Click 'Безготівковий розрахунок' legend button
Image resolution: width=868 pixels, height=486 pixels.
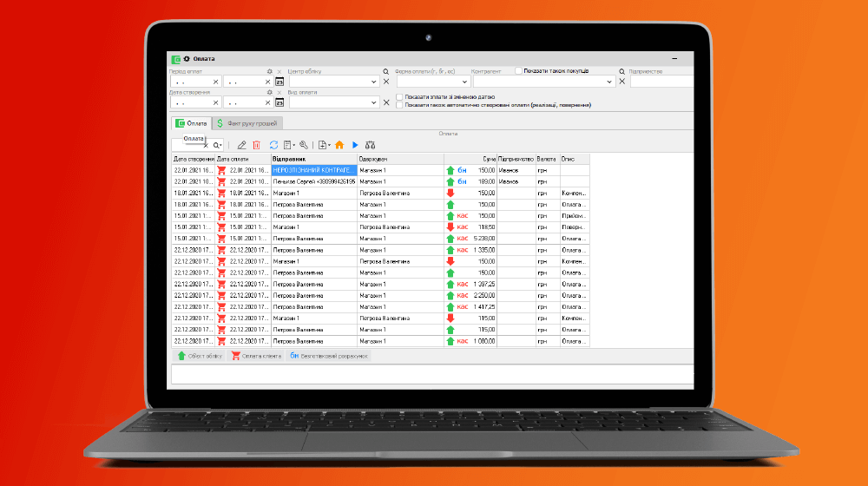coord(329,356)
